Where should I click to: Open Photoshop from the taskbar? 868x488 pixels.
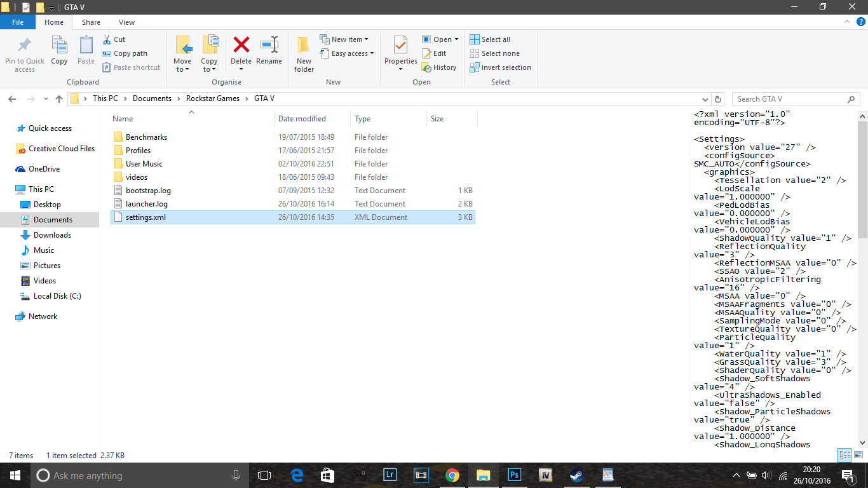pyautogui.click(x=514, y=475)
